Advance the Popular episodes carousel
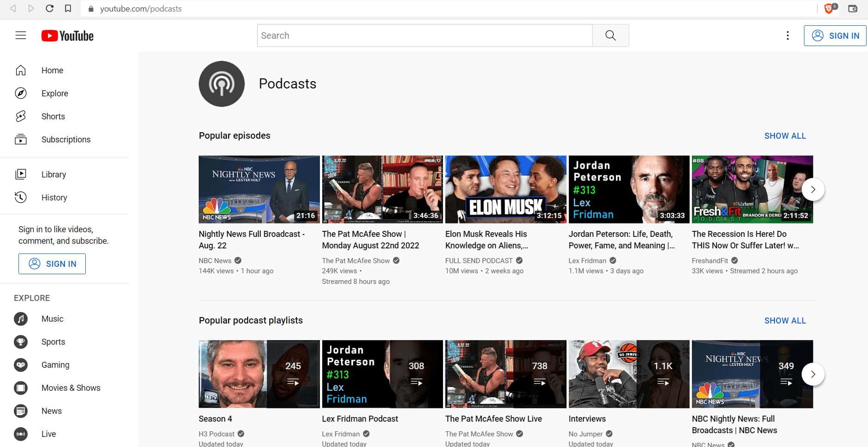The height and width of the screenshot is (447, 868). click(x=813, y=189)
